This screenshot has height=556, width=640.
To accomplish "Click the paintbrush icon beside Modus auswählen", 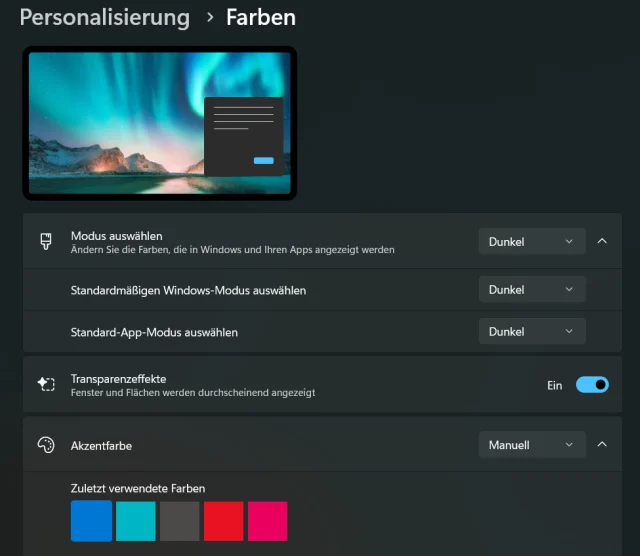I will coord(46,241).
